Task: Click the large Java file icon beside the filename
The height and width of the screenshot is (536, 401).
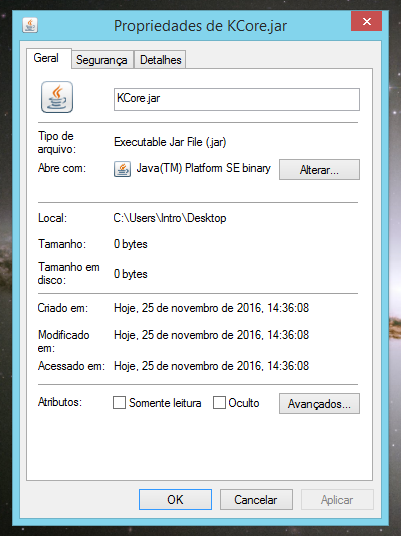Action: [x=57, y=97]
